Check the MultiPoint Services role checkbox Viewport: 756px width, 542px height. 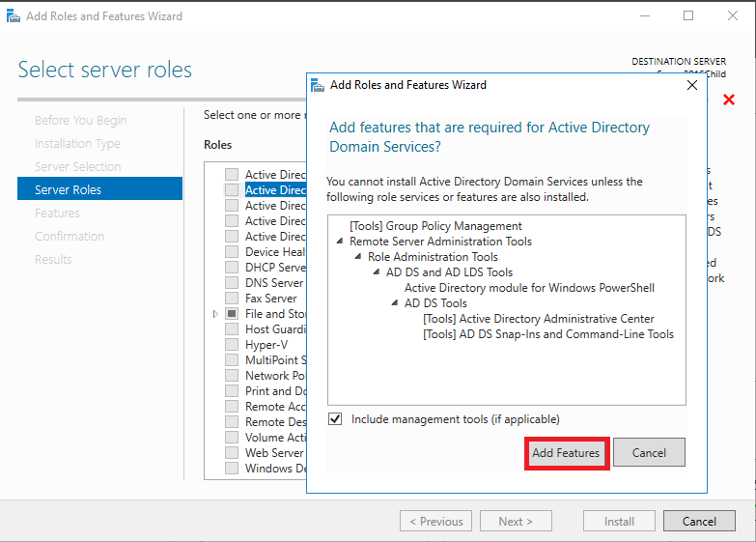pyautogui.click(x=232, y=360)
